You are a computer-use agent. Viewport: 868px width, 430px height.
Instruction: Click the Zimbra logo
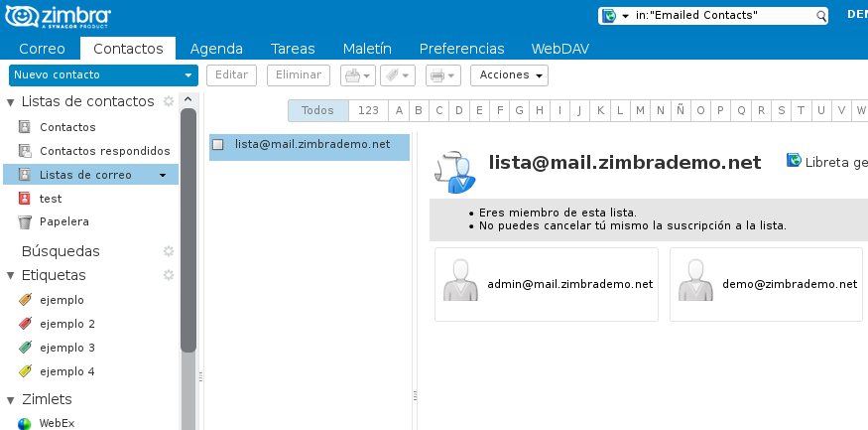coord(58,17)
